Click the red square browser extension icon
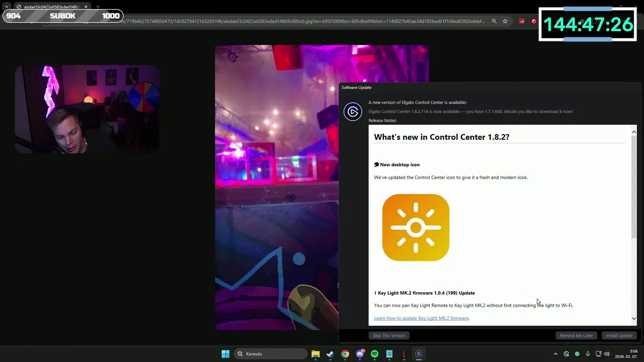The image size is (644, 362). (x=522, y=21)
